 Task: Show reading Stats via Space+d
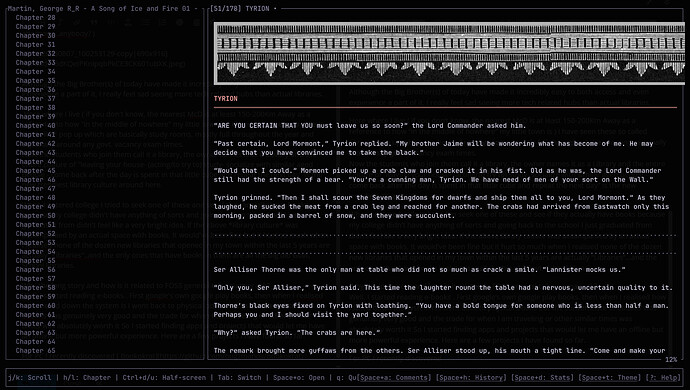click(543, 378)
